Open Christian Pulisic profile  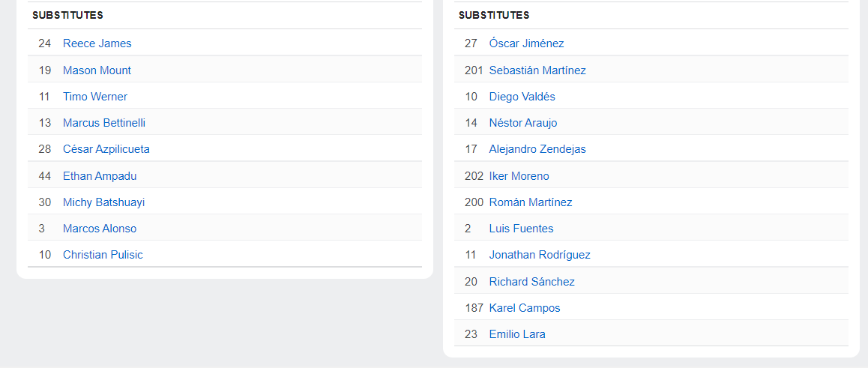click(x=102, y=255)
